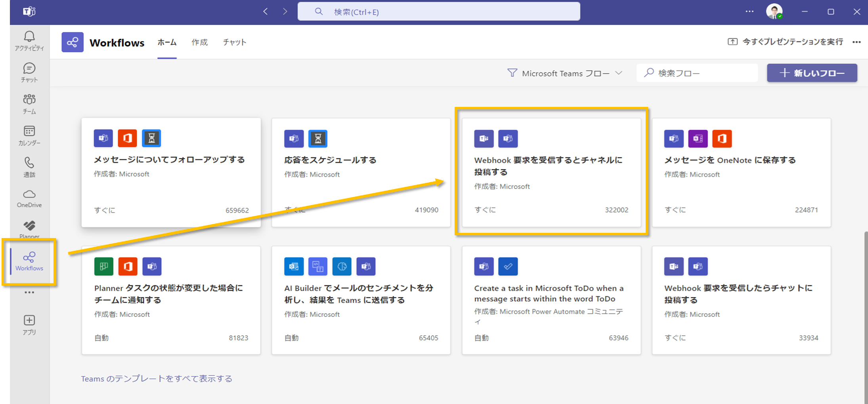The image size is (868, 404).
Task: Click the AI Builder pie-chart icon
Action: tap(342, 267)
